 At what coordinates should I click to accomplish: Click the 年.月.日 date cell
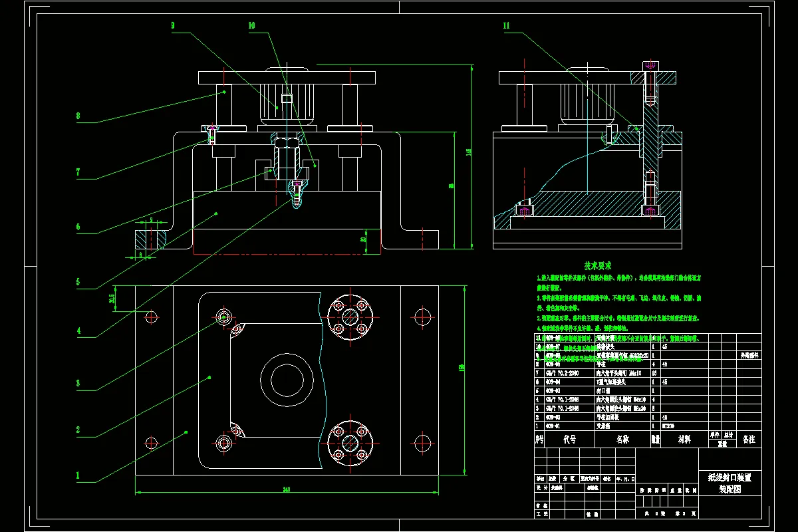(x=626, y=478)
